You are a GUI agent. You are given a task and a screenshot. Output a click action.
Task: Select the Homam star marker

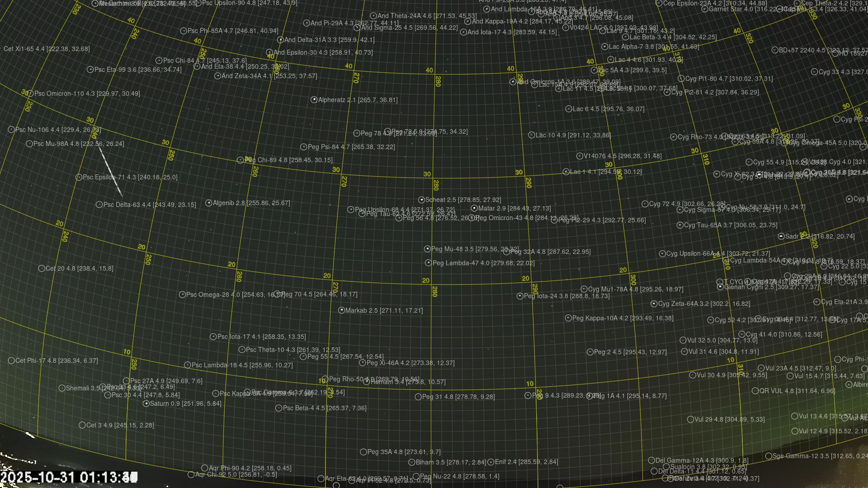point(367,382)
